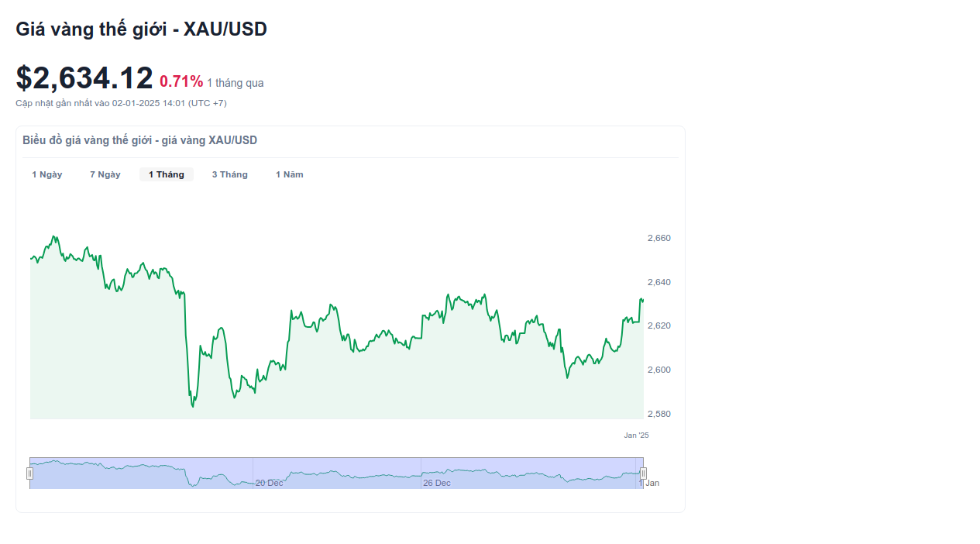Click the "1 tháng qua" period label
Viewport: 980px width, 544px height.
235,83
